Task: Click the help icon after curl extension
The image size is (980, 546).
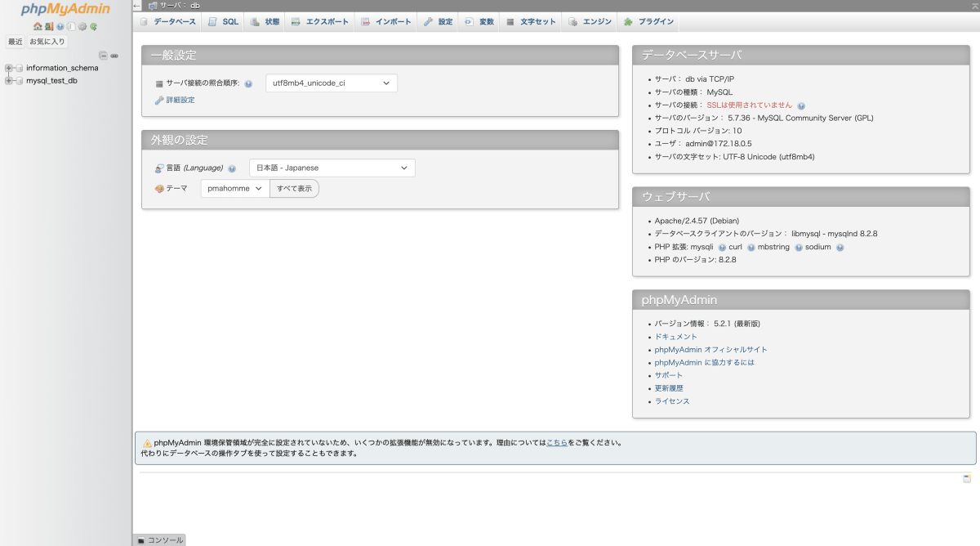Action: point(751,247)
